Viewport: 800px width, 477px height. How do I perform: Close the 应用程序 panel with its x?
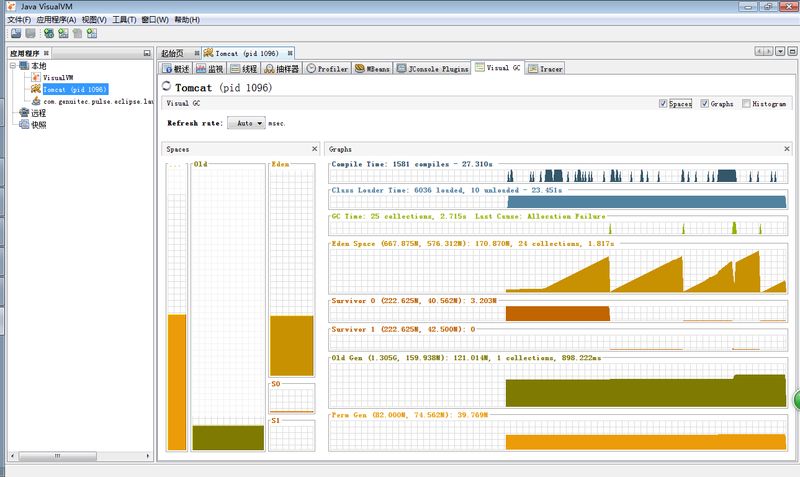coord(46,53)
